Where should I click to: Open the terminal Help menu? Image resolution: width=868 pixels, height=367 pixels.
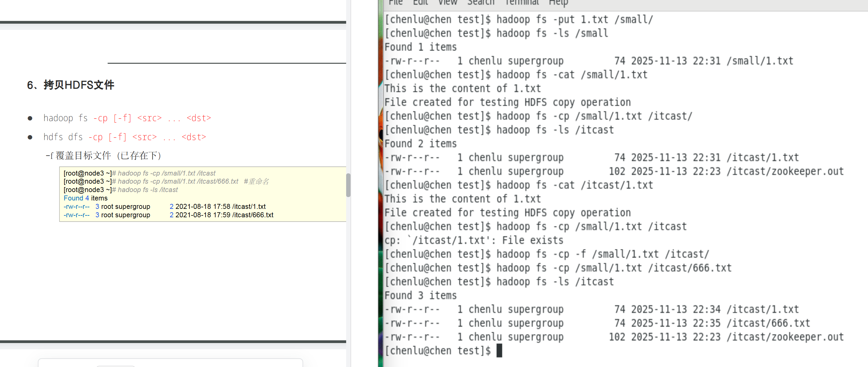pos(558,3)
